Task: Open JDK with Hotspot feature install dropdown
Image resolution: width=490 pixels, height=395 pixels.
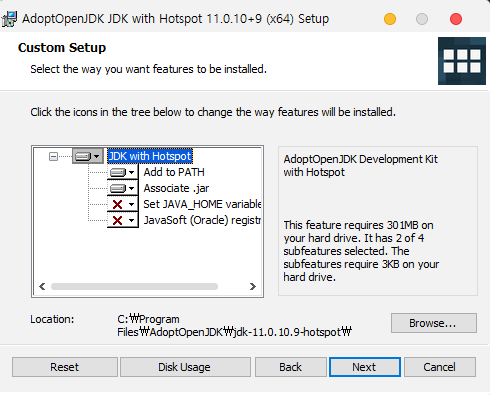Action: tap(88, 156)
